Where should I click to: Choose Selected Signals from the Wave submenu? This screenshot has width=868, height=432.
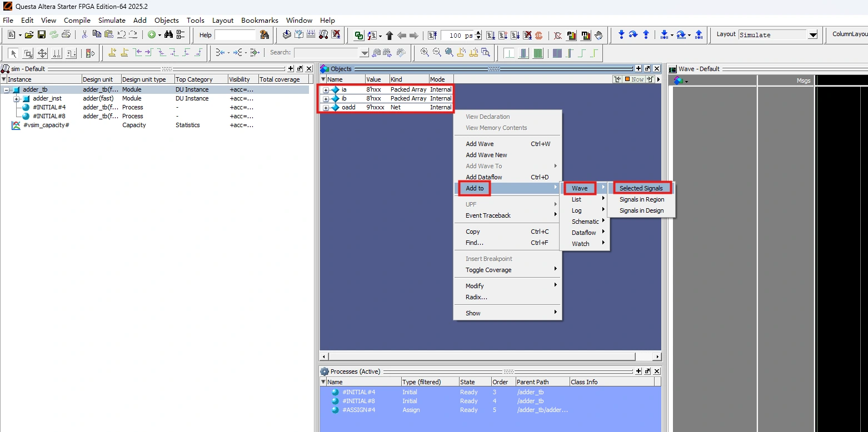click(641, 188)
